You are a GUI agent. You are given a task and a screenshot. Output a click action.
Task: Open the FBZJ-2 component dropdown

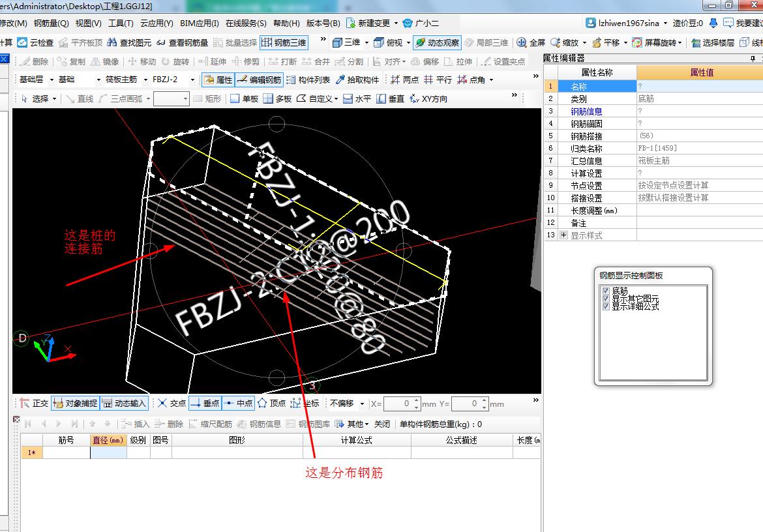192,80
